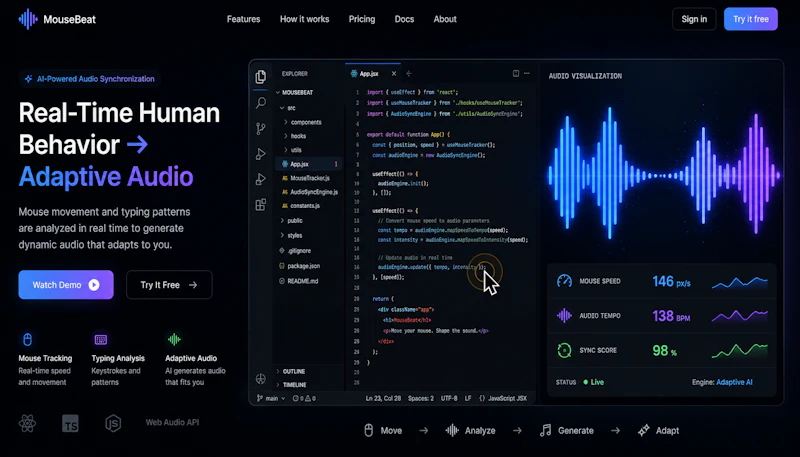Viewport: 800px width, 457px height.
Task: Click JavaScript JSX language mode in status bar
Action: click(503, 398)
